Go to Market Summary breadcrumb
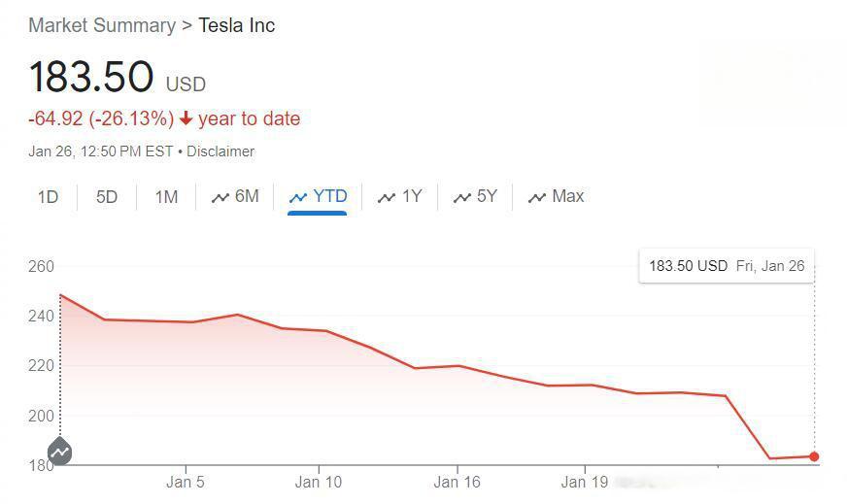The height and width of the screenshot is (504, 847). point(102,25)
